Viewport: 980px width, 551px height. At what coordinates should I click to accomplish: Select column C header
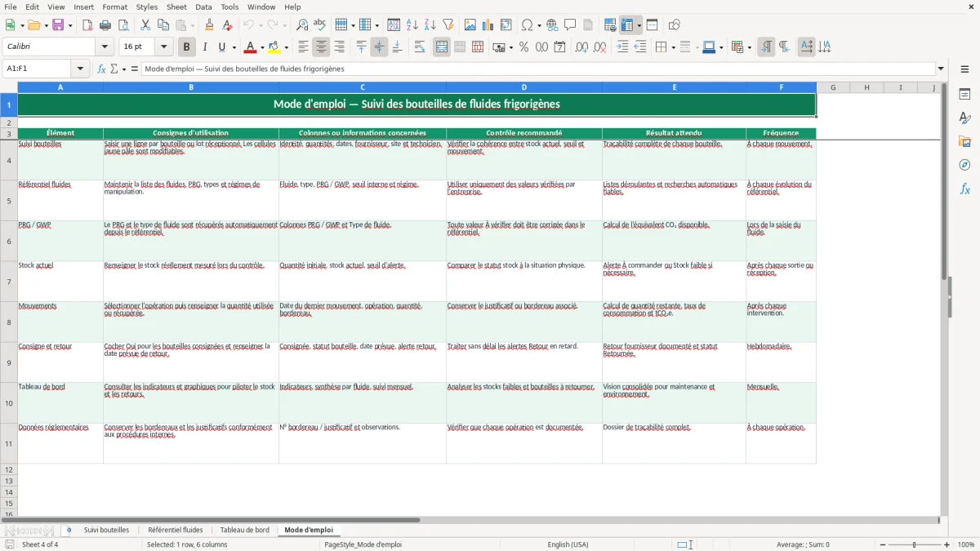coord(363,87)
